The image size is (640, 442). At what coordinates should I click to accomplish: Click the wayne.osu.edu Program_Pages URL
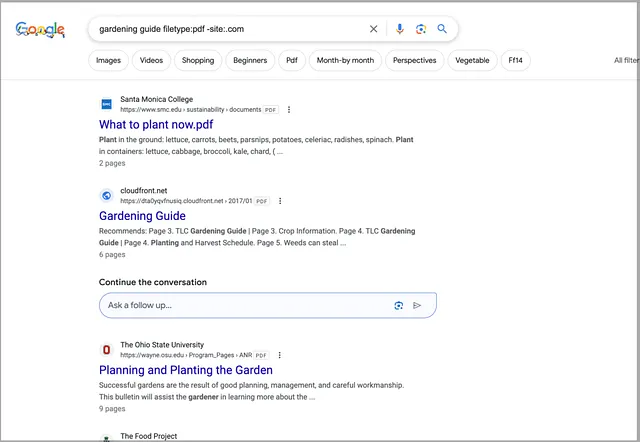pos(186,355)
